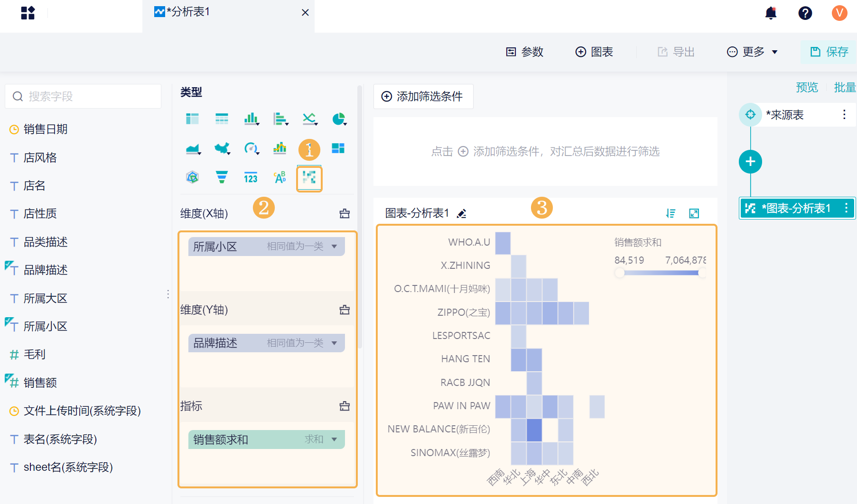The height and width of the screenshot is (504, 857).
Task: Select the 文件上传时间(系统字段) field
Action: (82, 411)
